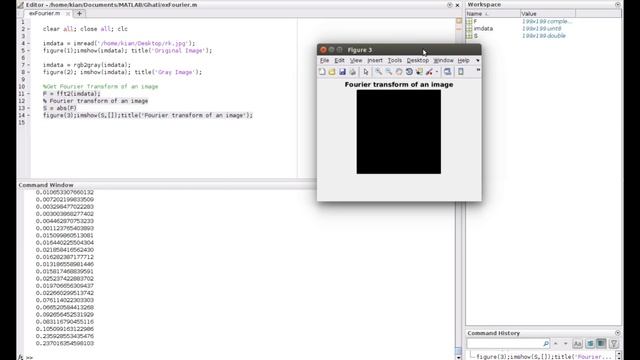This screenshot has width=640, height=360.
Task: Click the search magnifier icon in Command History
Action: click(x=546, y=344)
